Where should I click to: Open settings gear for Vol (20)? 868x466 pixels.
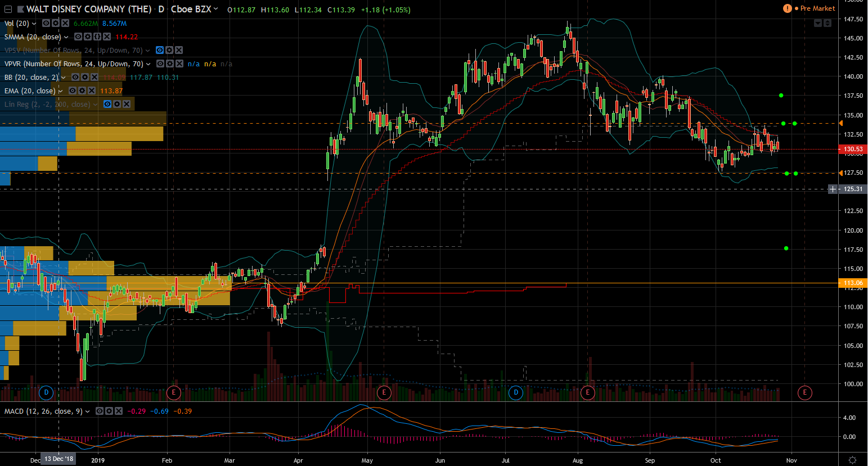[56, 23]
